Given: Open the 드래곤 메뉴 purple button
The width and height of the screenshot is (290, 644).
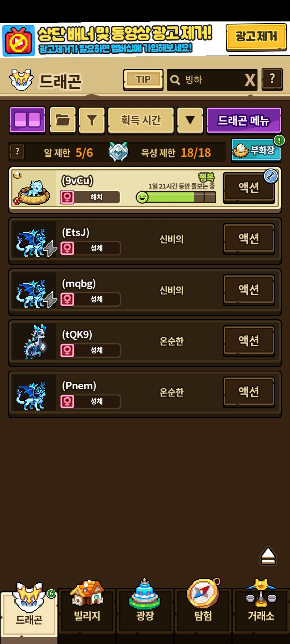Looking at the screenshot, I should click(244, 120).
